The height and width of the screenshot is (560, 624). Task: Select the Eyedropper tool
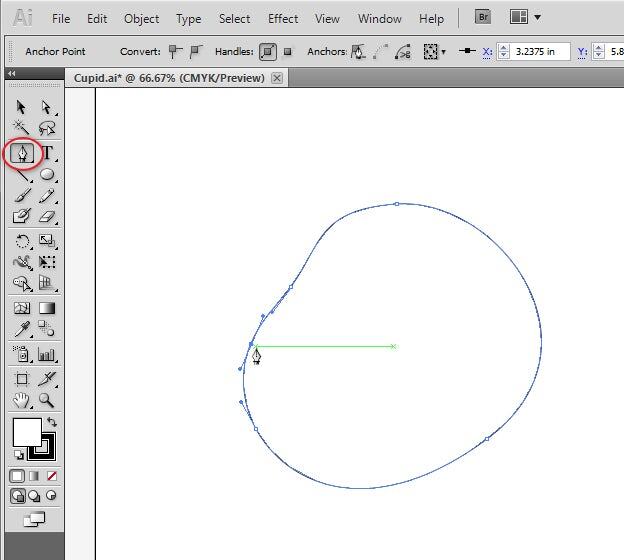point(22,329)
